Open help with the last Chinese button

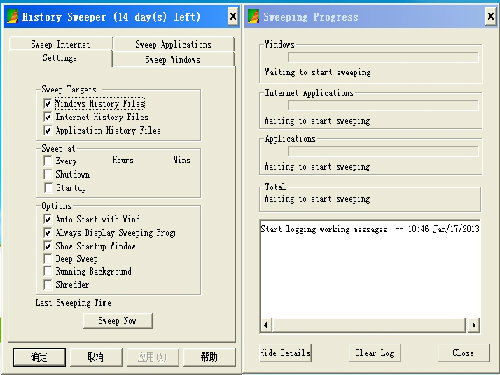(209, 357)
